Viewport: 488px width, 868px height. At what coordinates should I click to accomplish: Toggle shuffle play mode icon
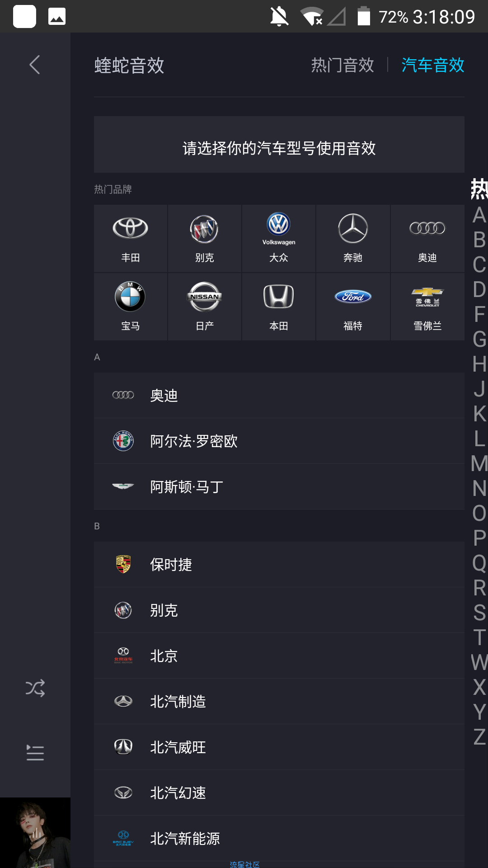35,688
